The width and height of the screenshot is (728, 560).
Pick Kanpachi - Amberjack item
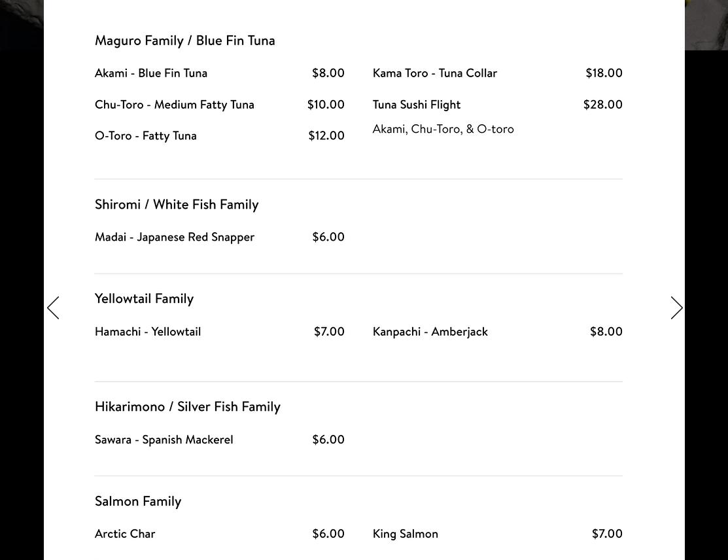pyautogui.click(x=430, y=332)
